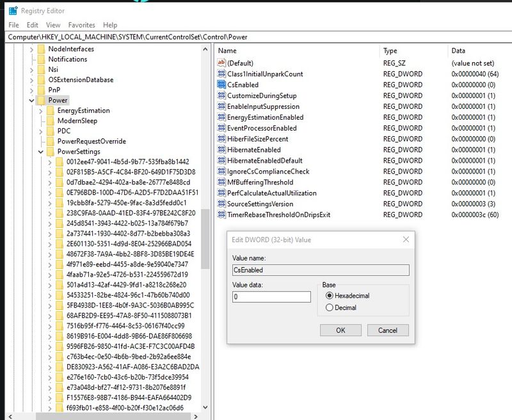This screenshot has width=512, height=420.
Task: Close the Edit DWORD dialog with X
Action: (406, 239)
